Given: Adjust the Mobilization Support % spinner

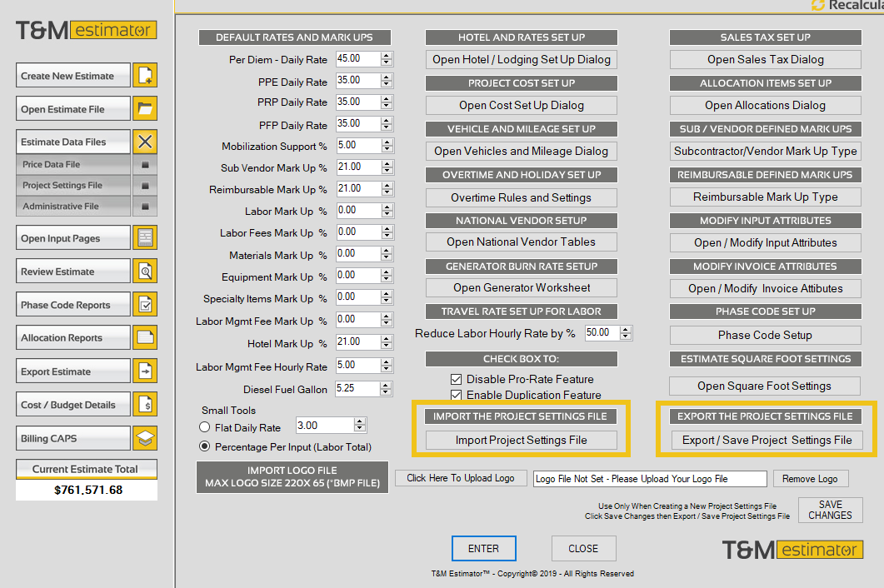Looking at the screenshot, I should coord(387,146).
